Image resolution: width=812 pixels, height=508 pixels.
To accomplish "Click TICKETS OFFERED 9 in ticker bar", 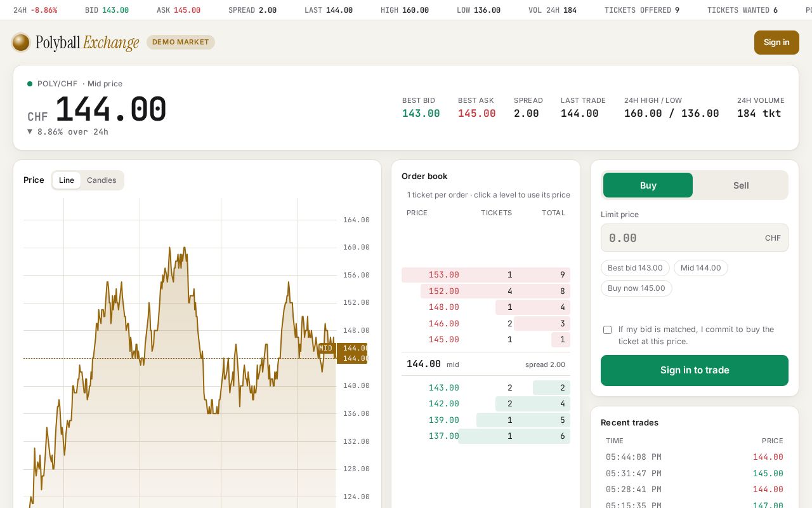I will (642, 10).
